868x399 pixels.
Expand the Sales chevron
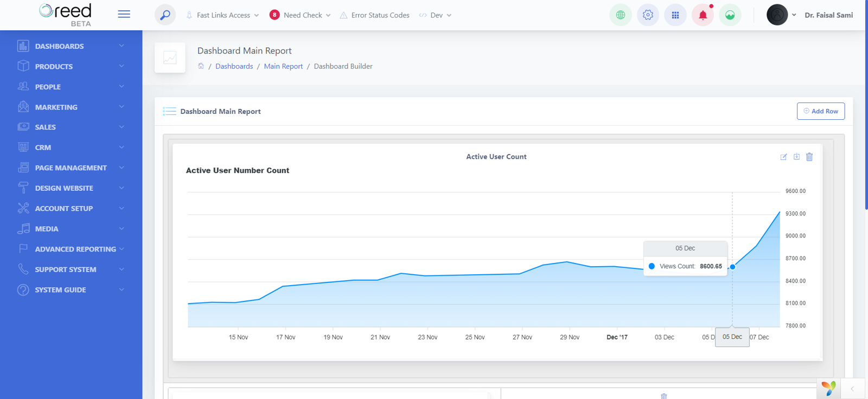(x=122, y=127)
